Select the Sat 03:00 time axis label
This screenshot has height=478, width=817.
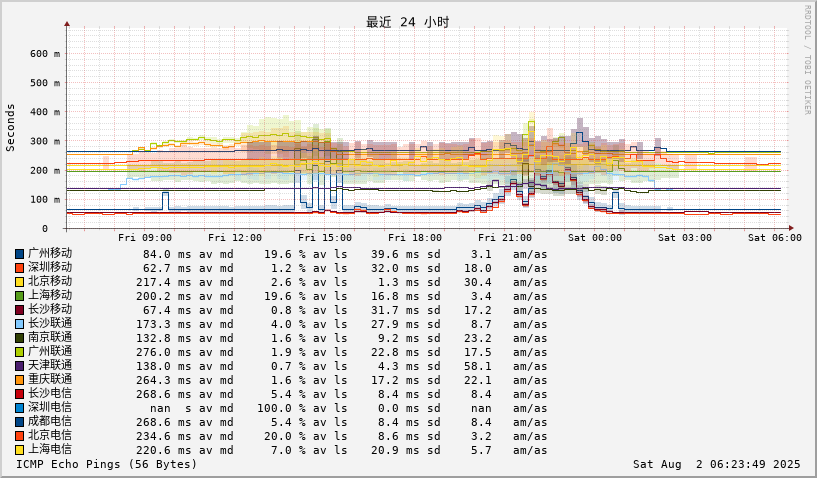[685, 238]
